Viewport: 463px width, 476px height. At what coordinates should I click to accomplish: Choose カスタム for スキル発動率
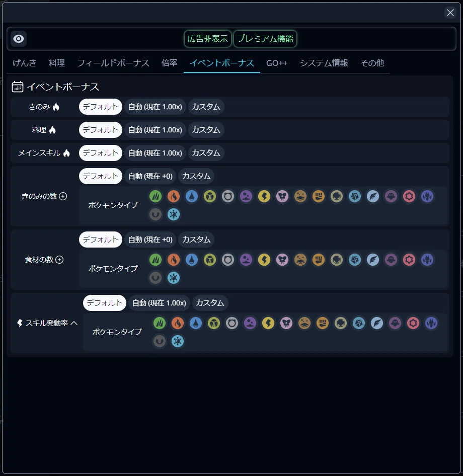(210, 303)
